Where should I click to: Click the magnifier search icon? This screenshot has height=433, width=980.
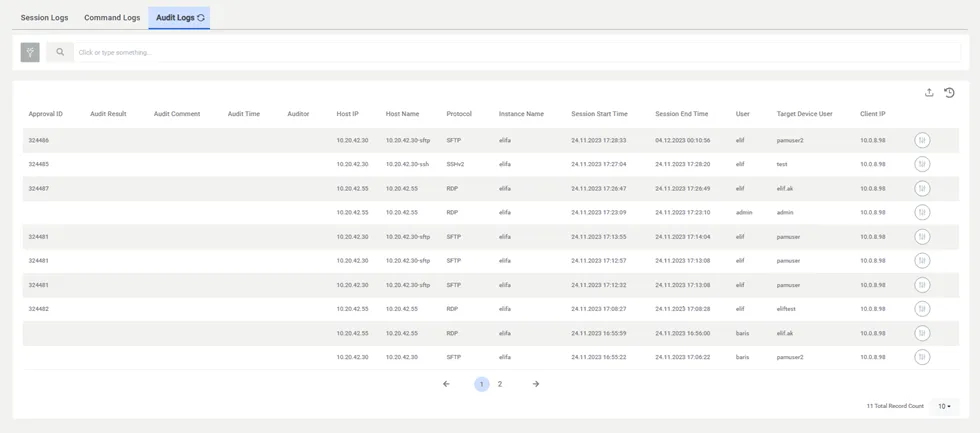click(60, 52)
